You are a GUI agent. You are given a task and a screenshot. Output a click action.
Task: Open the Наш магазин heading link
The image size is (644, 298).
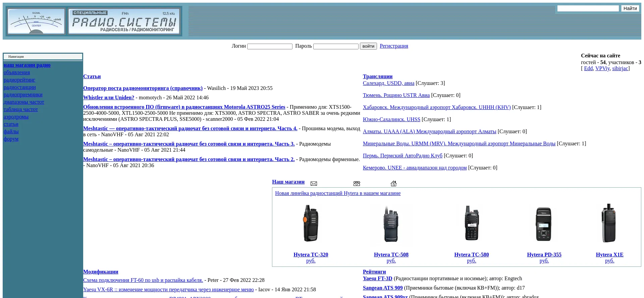click(288, 182)
